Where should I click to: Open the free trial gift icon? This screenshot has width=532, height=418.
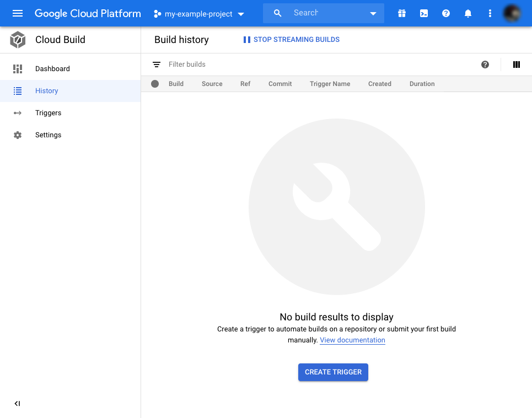pyautogui.click(x=402, y=13)
